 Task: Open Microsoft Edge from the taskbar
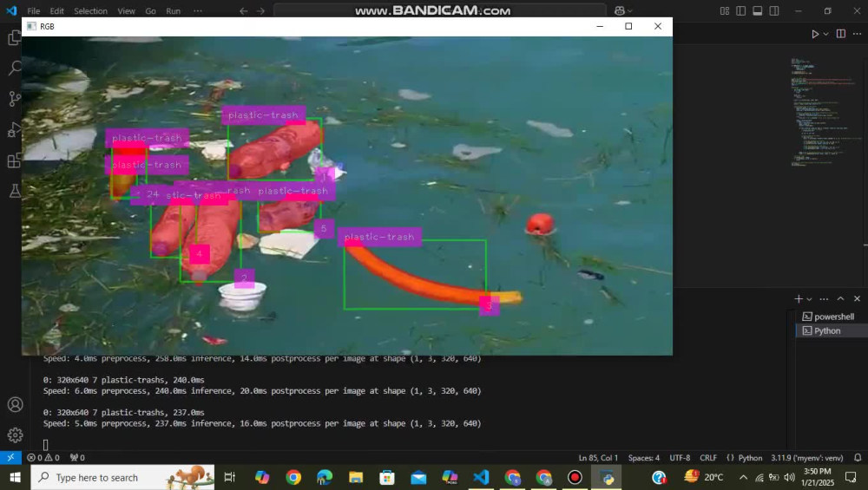pyautogui.click(x=325, y=477)
